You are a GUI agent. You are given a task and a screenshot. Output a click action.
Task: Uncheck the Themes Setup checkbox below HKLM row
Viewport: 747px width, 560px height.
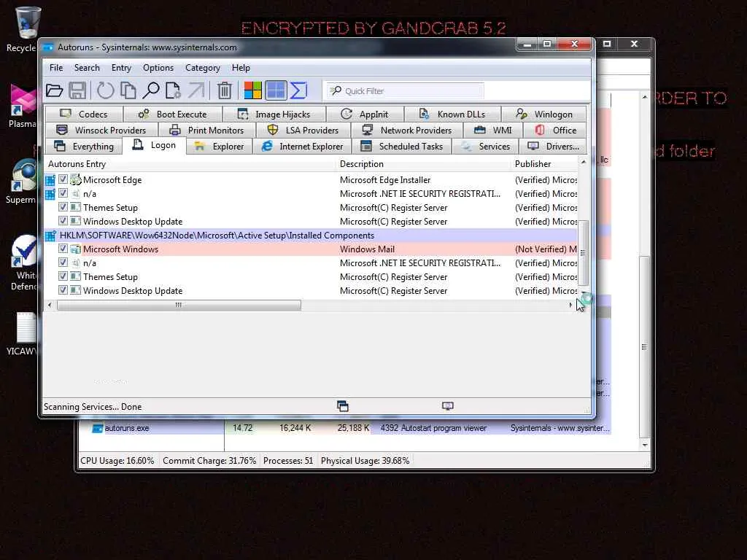[63, 276]
